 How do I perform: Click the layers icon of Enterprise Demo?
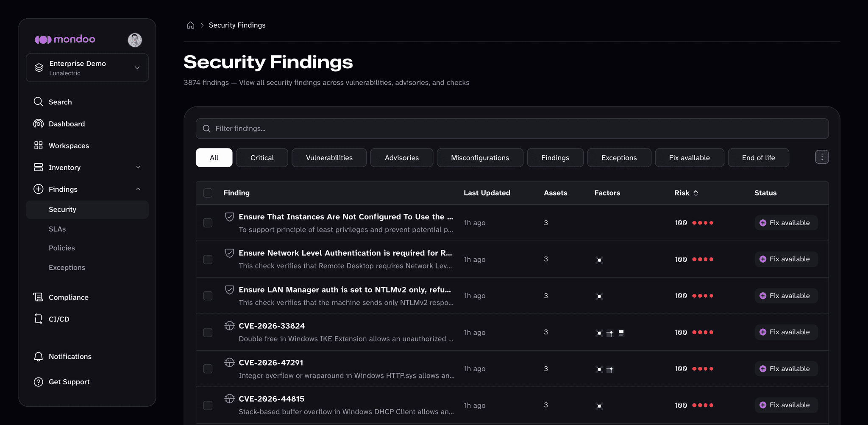point(39,68)
